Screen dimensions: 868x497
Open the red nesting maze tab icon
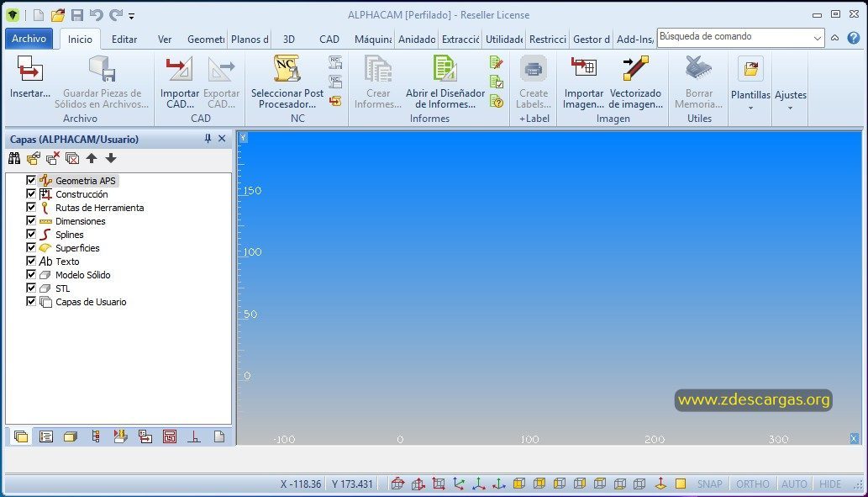click(170, 436)
